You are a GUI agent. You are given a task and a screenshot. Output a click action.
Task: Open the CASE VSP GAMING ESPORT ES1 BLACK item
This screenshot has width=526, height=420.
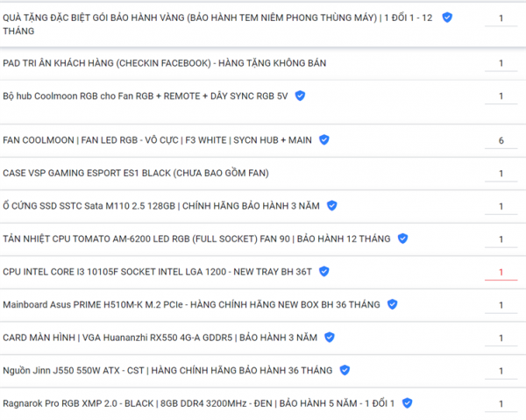136,173
